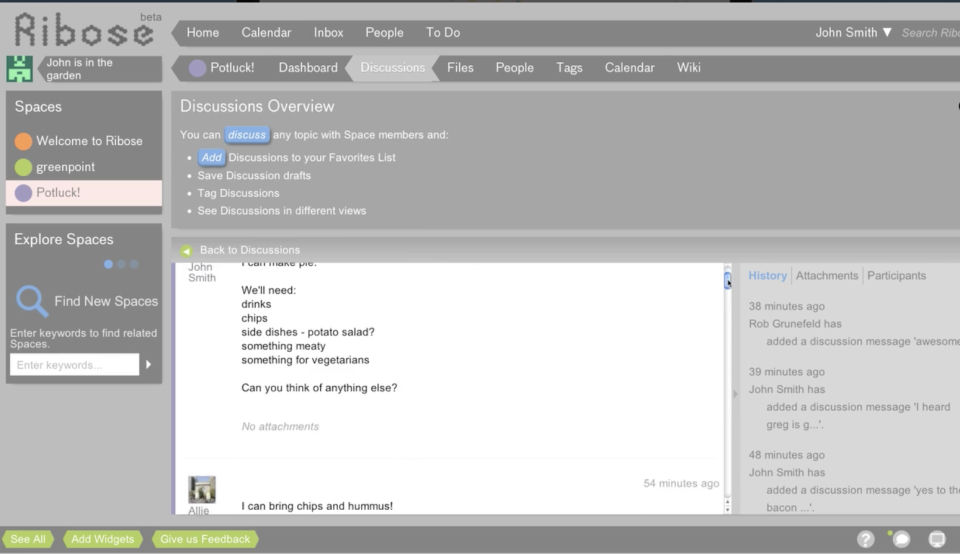Click 'Rob Grunefeld has' history entry
The width and height of the screenshot is (960, 554).
(x=795, y=324)
